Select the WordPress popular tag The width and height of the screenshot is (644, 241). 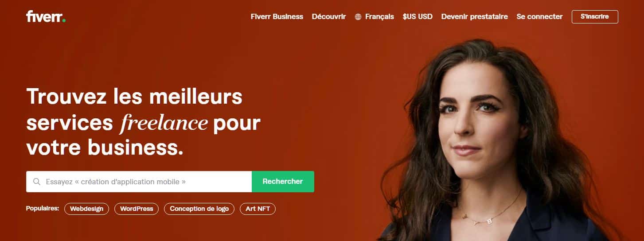pos(137,209)
